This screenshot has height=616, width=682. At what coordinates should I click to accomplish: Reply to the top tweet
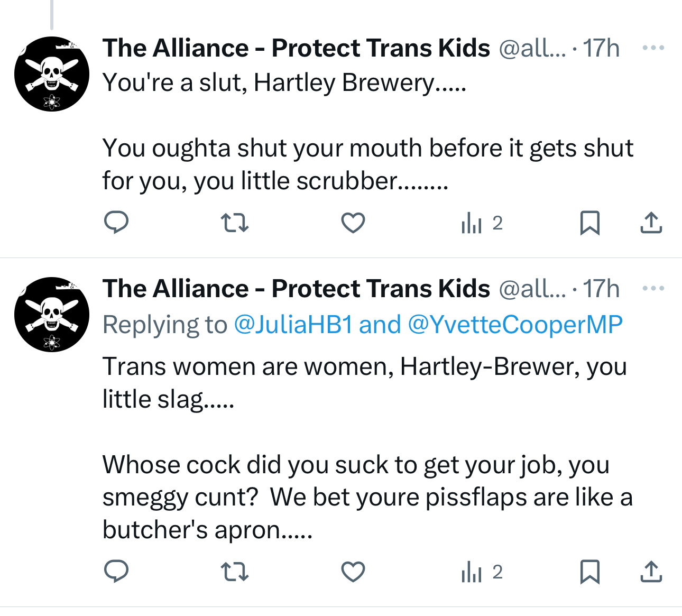pos(116,223)
